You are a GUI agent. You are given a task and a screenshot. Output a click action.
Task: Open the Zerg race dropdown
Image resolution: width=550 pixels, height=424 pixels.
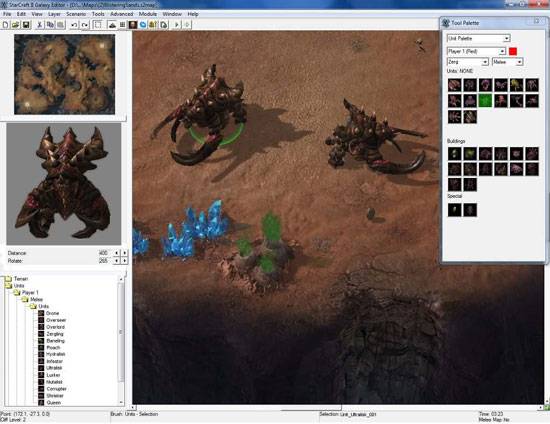(x=468, y=62)
